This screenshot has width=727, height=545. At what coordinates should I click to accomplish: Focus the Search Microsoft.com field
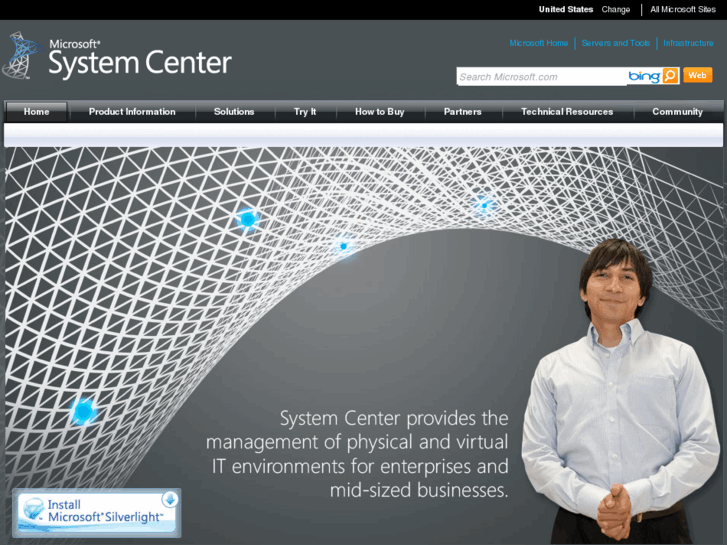[x=541, y=77]
